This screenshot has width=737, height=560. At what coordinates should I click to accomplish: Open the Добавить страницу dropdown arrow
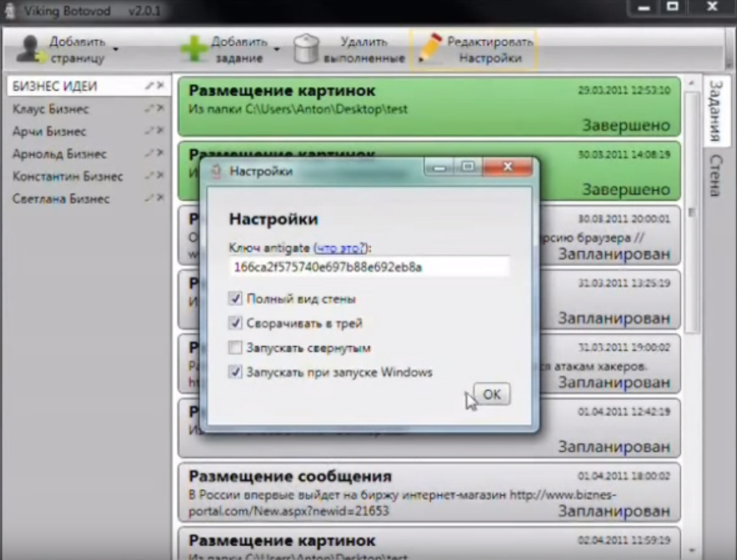pyautogui.click(x=116, y=49)
